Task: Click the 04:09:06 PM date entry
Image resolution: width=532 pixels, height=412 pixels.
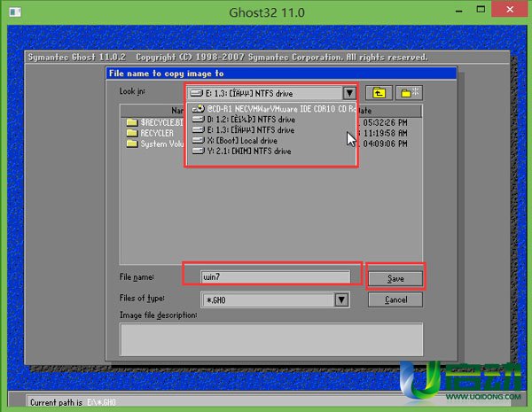Action: (x=385, y=144)
